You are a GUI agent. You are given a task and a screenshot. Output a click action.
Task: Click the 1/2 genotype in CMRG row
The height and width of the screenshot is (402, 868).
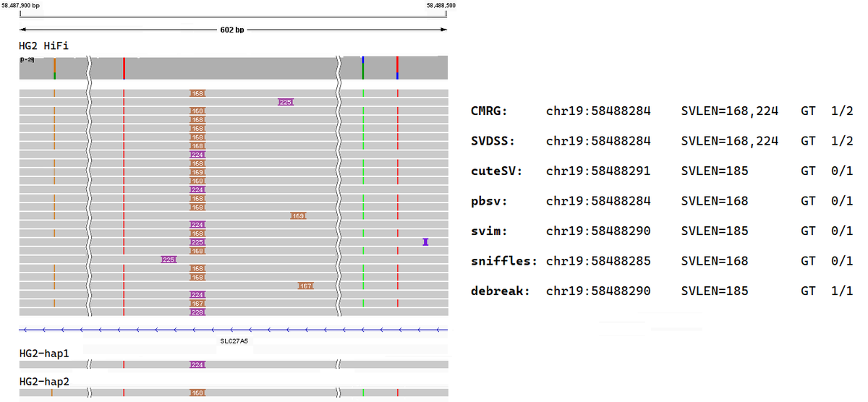click(x=843, y=111)
